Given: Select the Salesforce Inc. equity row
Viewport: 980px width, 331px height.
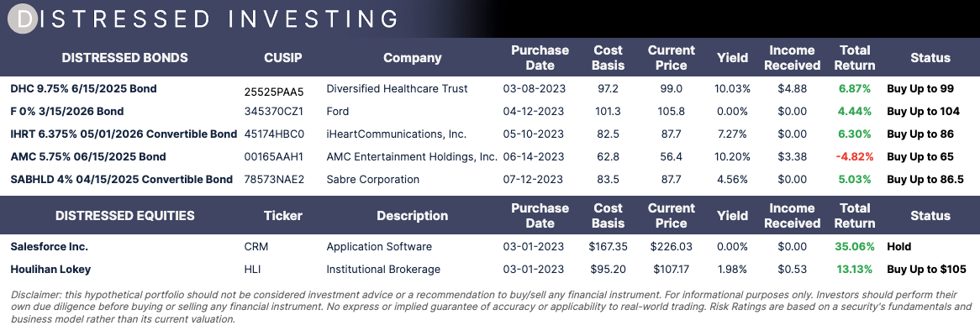Looking at the screenshot, I should (x=490, y=247).
